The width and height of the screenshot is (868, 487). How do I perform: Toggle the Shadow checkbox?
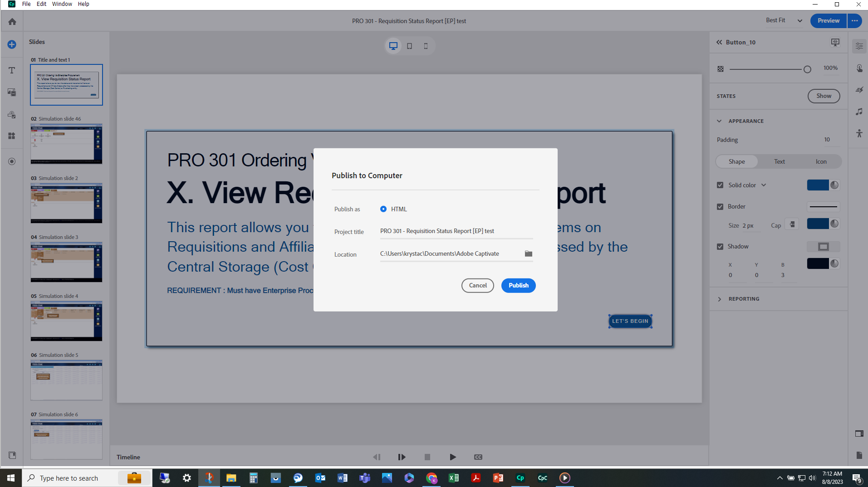[x=720, y=247]
